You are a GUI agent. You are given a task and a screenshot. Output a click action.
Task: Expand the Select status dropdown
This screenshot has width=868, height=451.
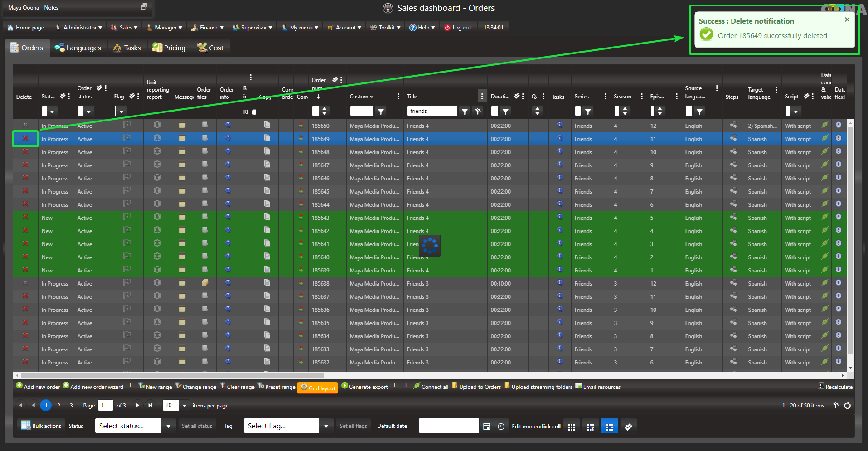coord(168,426)
